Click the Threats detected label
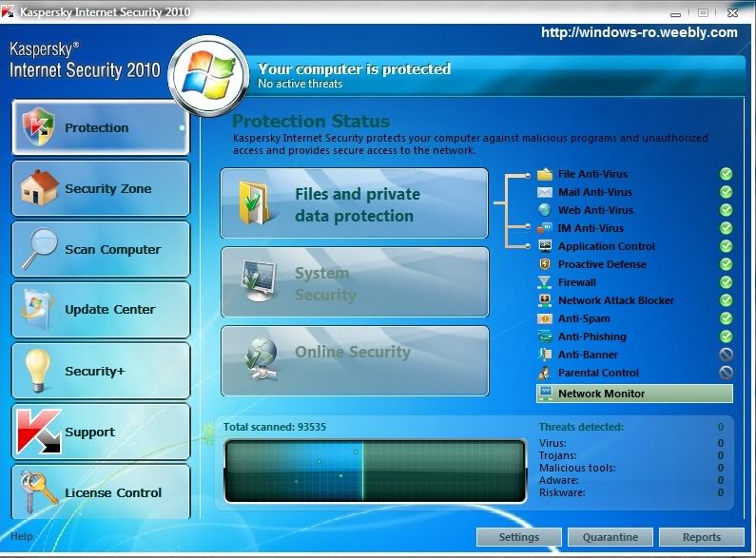This screenshot has height=558, width=756. (581, 427)
